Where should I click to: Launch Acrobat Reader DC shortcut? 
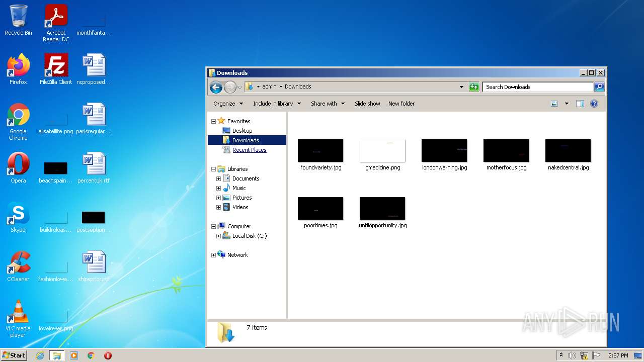tap(56, 23)
